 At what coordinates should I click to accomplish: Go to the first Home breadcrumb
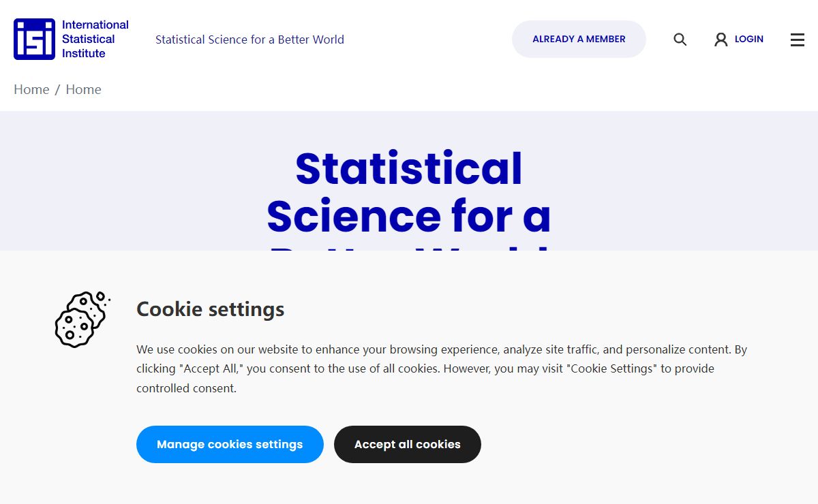[31, 89]
